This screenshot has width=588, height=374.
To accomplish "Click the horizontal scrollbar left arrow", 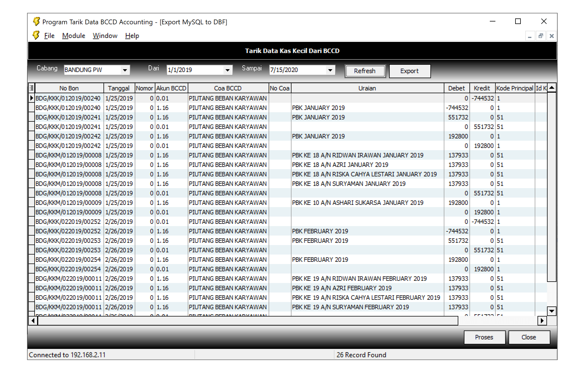I will (33, 321).
